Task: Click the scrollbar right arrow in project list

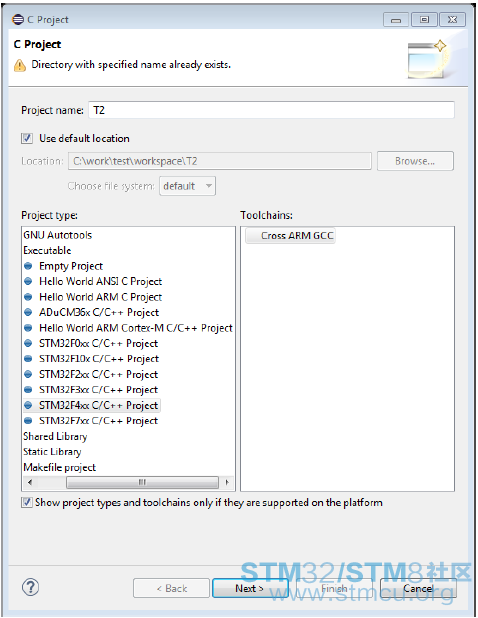Action: click(227, 482)
